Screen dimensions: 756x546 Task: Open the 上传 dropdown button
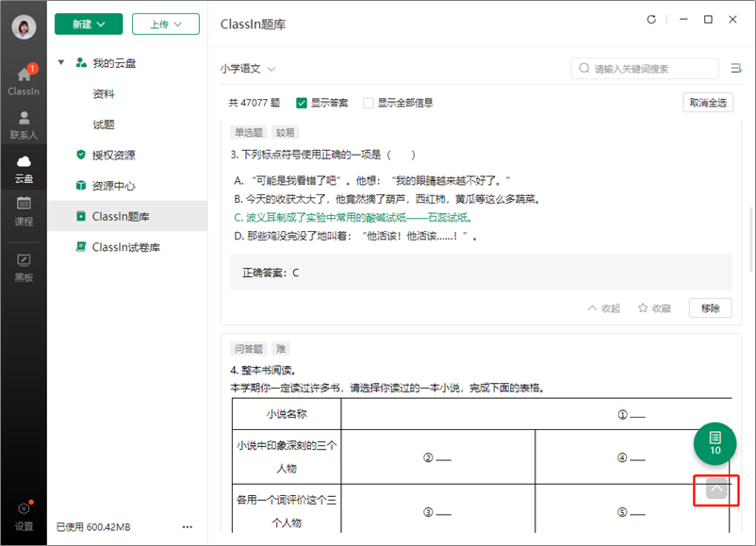[166, 25]
